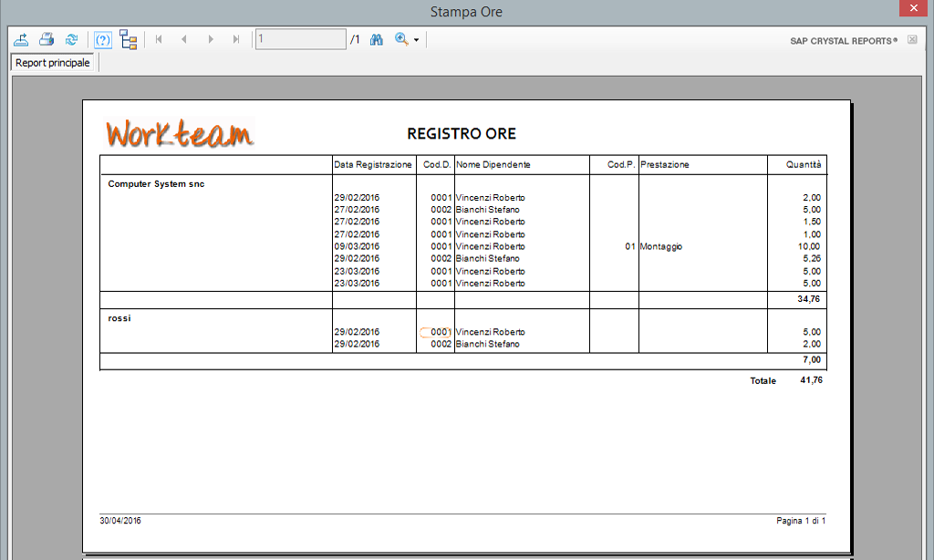The height and width of the screenshot is (560, 934).
Task: Select the Computer System snc group
Action: (x=156, y=184)
